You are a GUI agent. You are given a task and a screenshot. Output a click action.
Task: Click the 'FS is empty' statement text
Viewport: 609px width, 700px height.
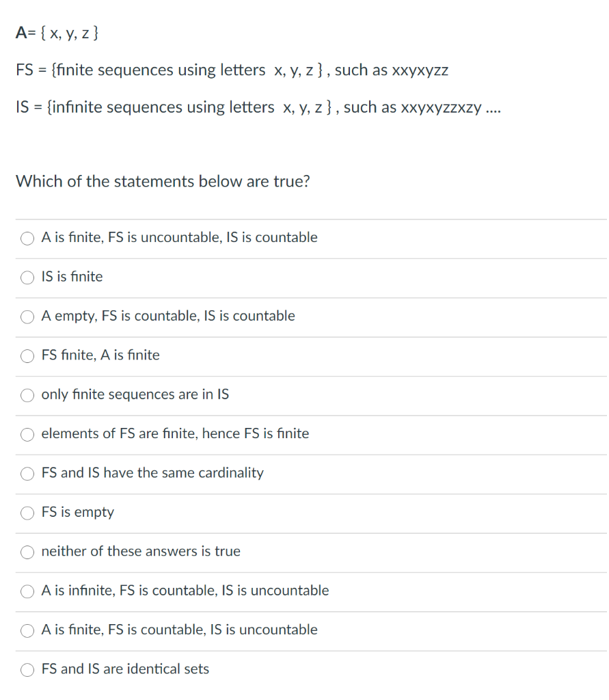pyautogui.click(x=77, y=512)
